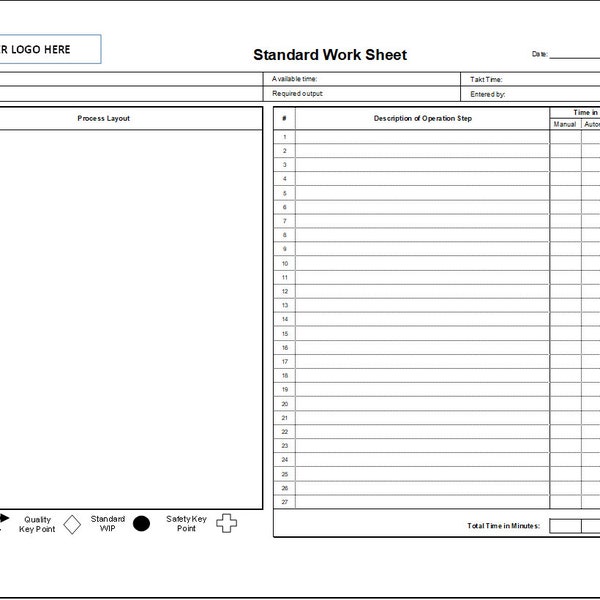Screen dimensions: 600x600
Task: Select step number 10 cell
Action: tap(284, 263)
